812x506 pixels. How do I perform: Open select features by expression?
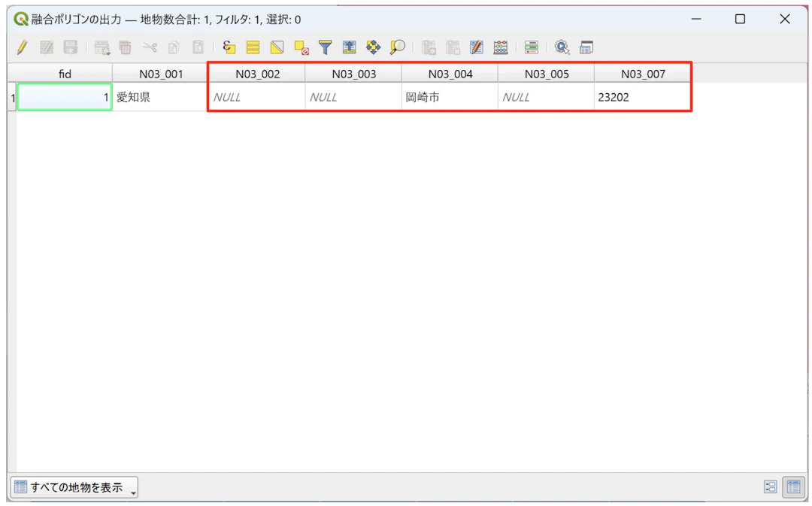[x=229, y=47]
